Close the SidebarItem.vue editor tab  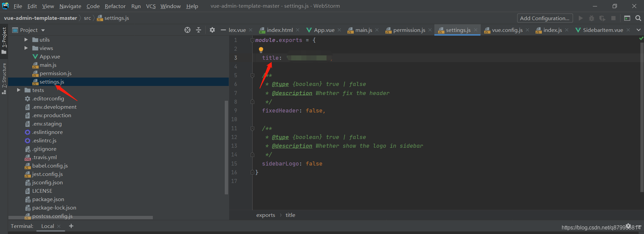(628, 30)
